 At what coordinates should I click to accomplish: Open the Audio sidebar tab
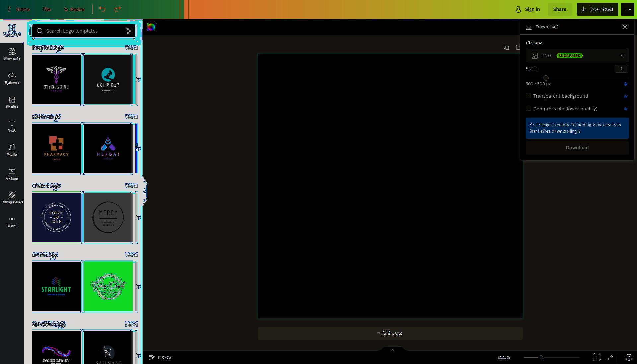click(x=12, y=150)
